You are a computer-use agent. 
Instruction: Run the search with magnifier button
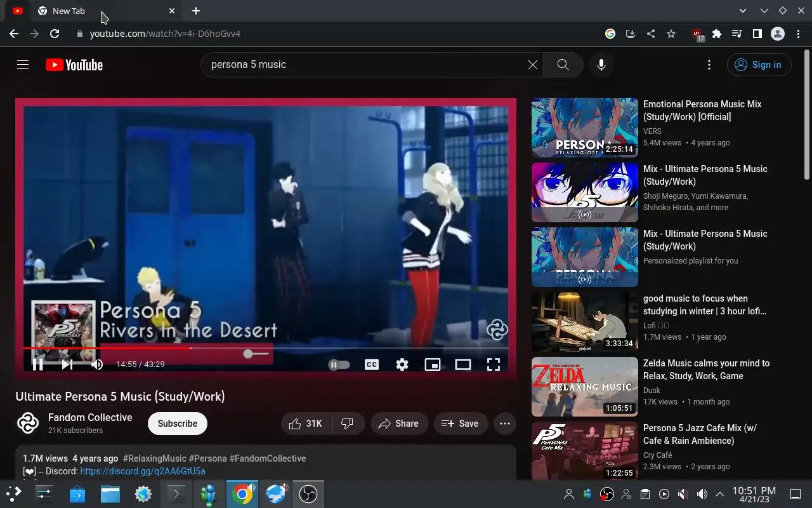563,65
